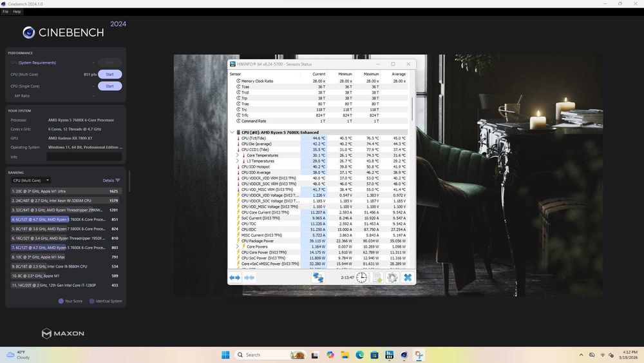Viewport: 644px width, 363px height.
Task: Open Task View from the taskbar
Action: [x=315, y=355]
